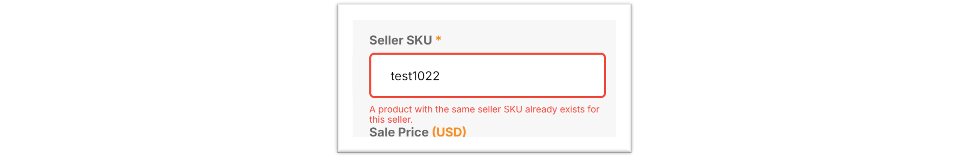The height and width of the screenshot is (157, 980).
Task: Select the word "Seller" in the label
Action: click(x=386, y=40)
